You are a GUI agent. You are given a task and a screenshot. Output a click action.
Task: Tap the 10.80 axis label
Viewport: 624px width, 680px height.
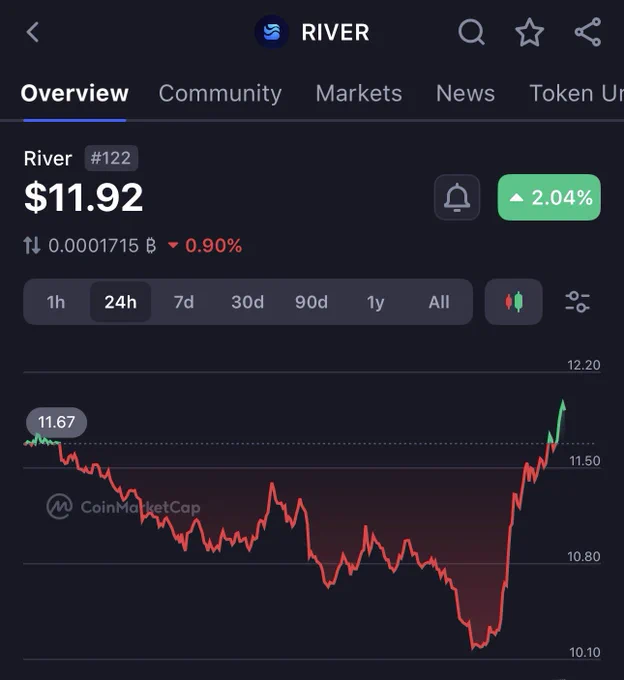584,556
